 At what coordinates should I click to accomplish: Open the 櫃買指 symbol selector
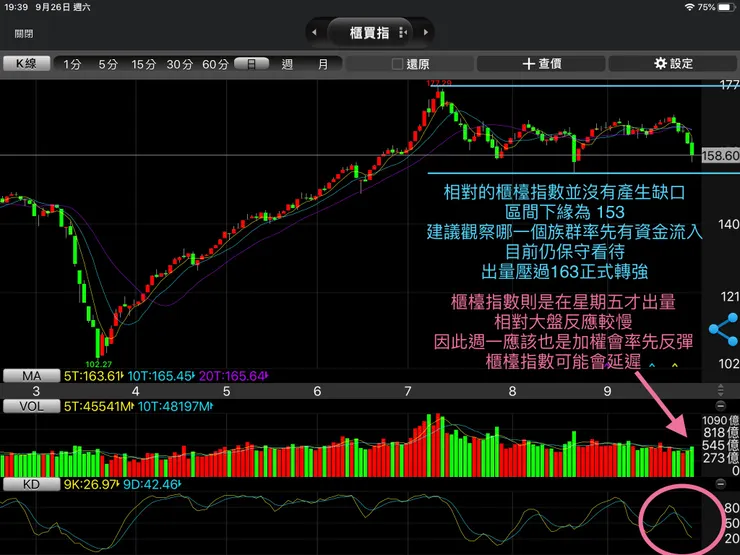point(370,33)
